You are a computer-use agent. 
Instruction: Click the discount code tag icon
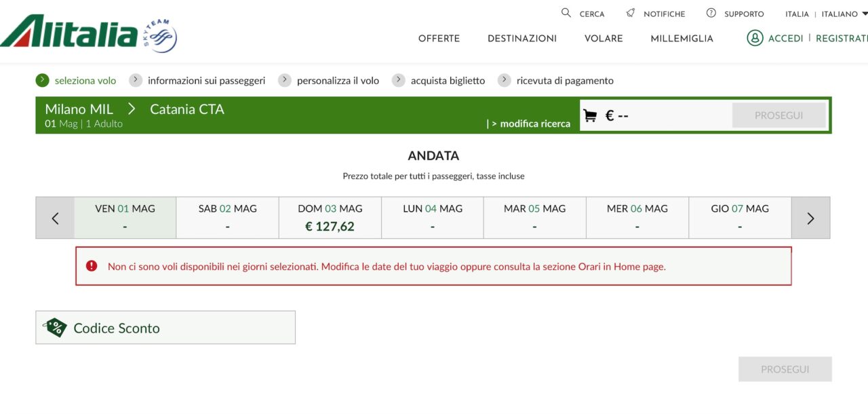point(55,328)
